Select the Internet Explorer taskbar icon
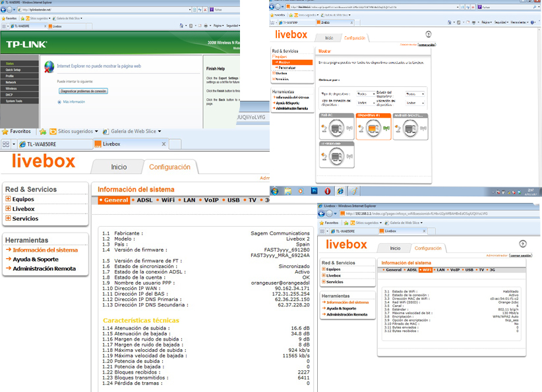The height and width of the screenshot is (392, 542). click(341, 191)
